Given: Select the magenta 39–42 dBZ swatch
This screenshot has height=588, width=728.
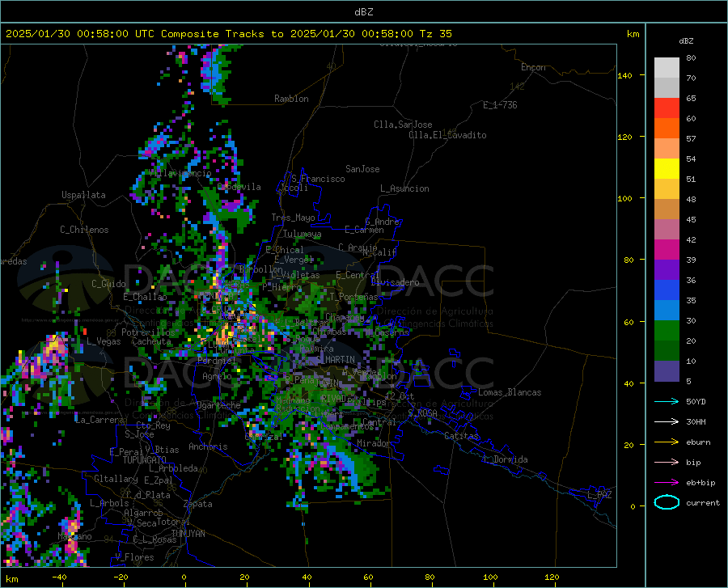Looking at the screenshot, I should (x=667, y=250).
